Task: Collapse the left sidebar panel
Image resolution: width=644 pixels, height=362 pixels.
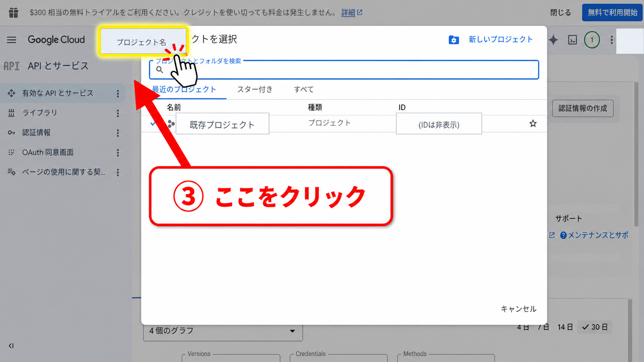Action: 11,346
